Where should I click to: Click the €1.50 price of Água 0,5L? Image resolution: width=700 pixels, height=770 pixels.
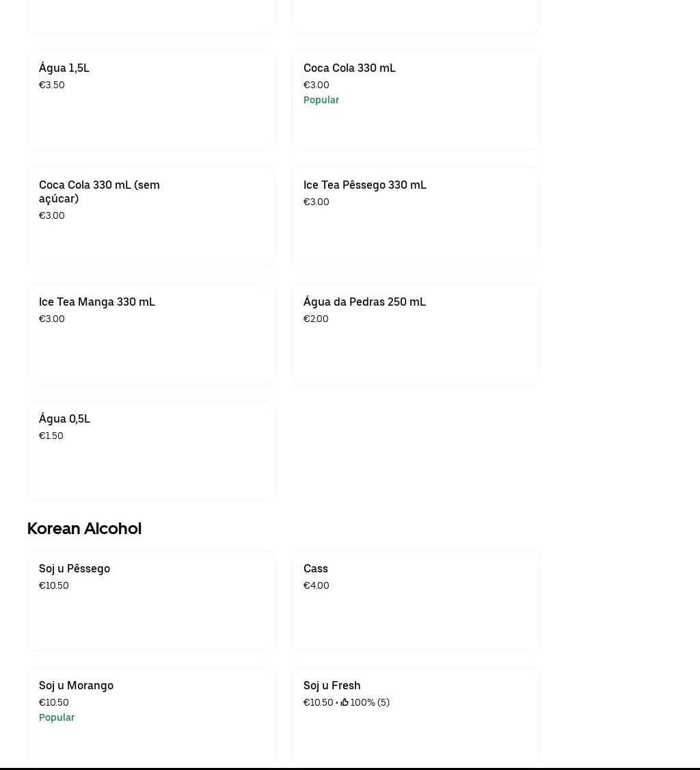pos(51,436)
